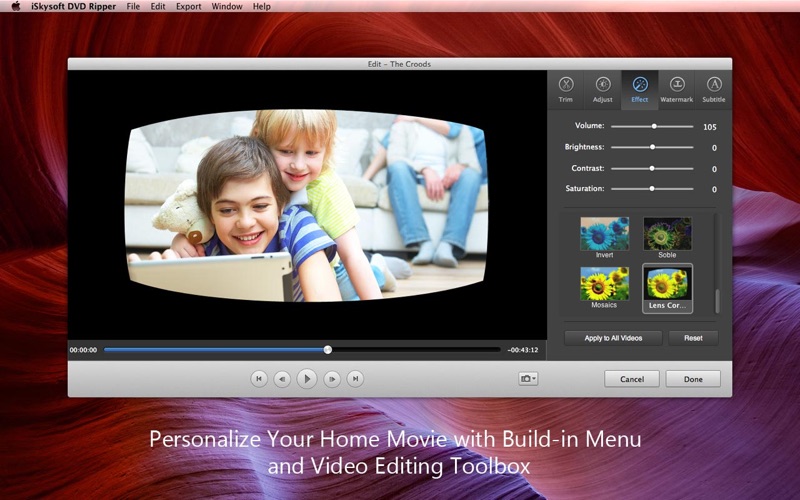Open the Watermark tab

(x=677, y=90)
